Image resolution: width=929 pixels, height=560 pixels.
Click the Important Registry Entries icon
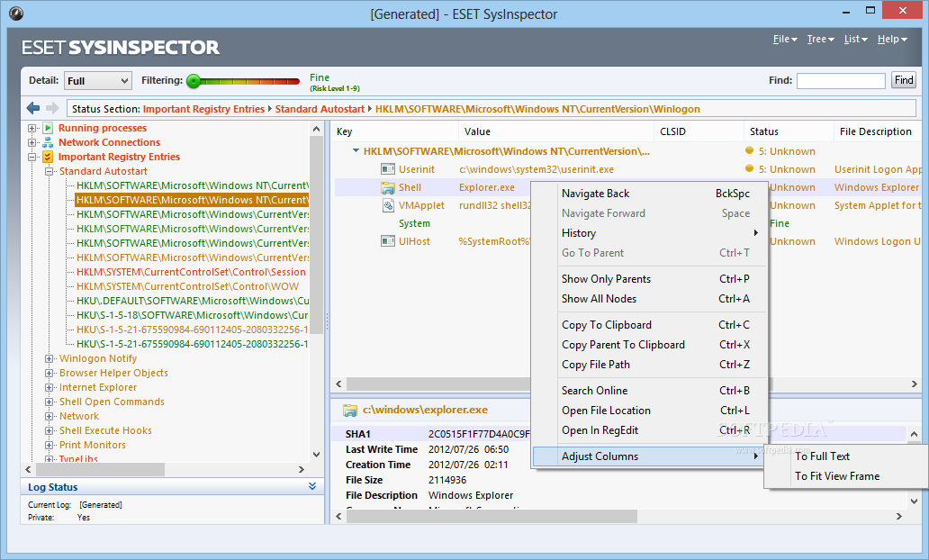48,157
